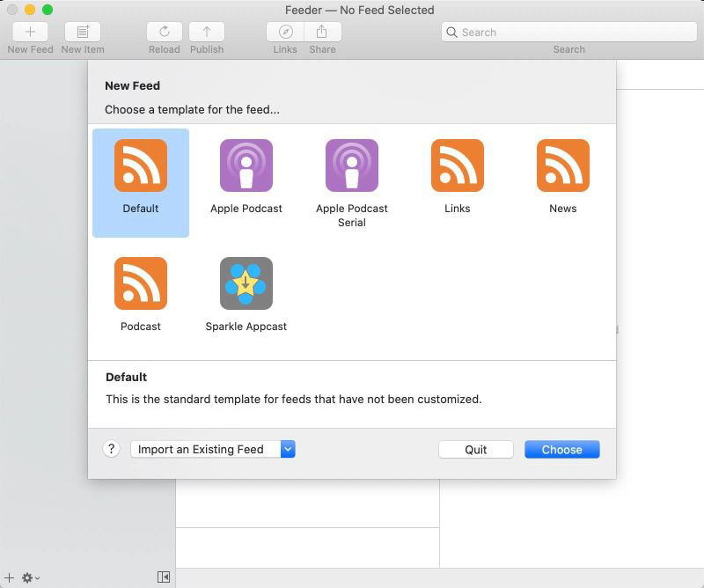The height and width of the screenshot is (588, 704).
Task: Pick the Links feed template
Action: pyautogui.click(x=457, y=176)
